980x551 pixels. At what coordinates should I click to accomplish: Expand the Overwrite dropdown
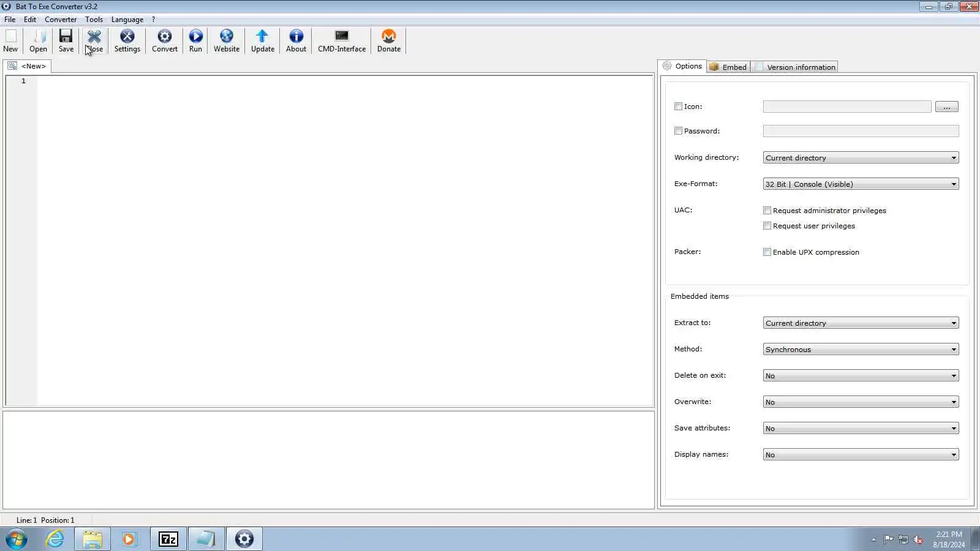[x=861, y=402]
